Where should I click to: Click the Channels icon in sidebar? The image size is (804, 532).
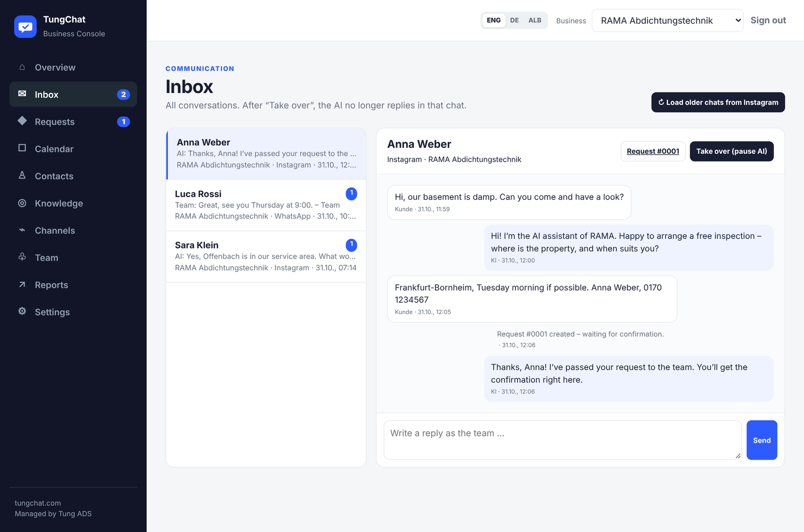click(x=22, y=230)
